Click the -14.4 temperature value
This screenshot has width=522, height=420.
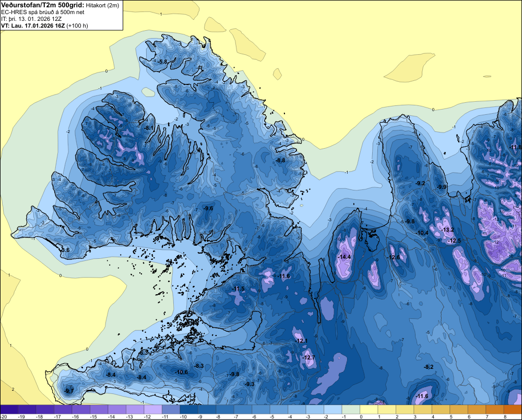(x=344, y=257)
